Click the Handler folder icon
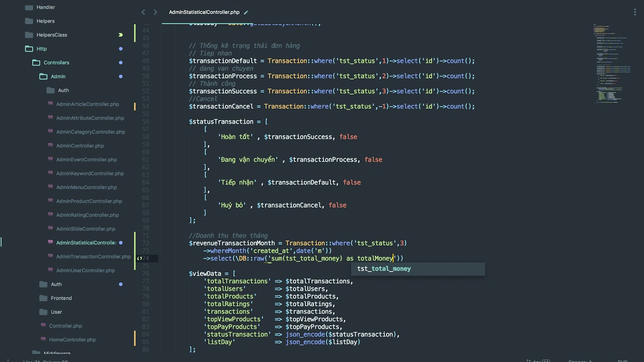 click(29, 7)
